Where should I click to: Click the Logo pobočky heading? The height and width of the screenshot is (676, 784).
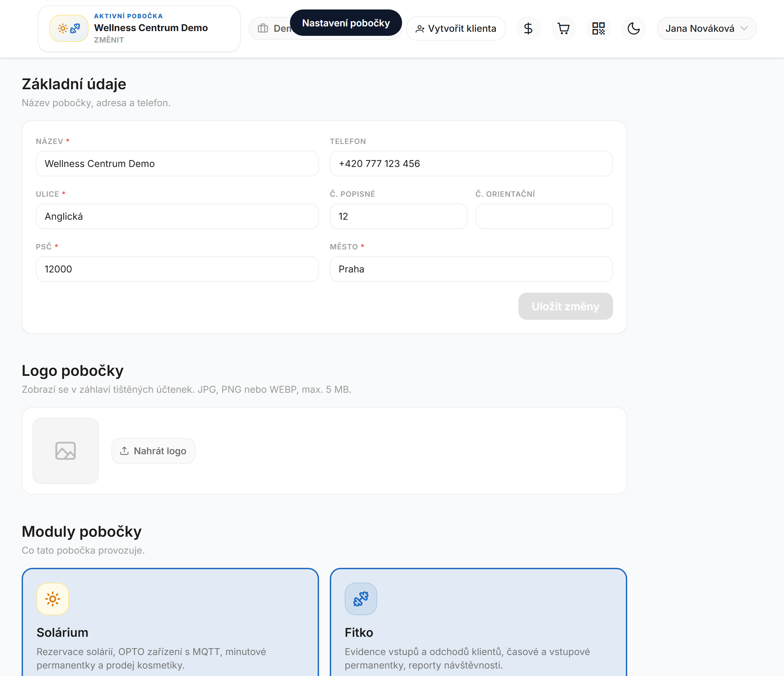[x=73, y=370]
